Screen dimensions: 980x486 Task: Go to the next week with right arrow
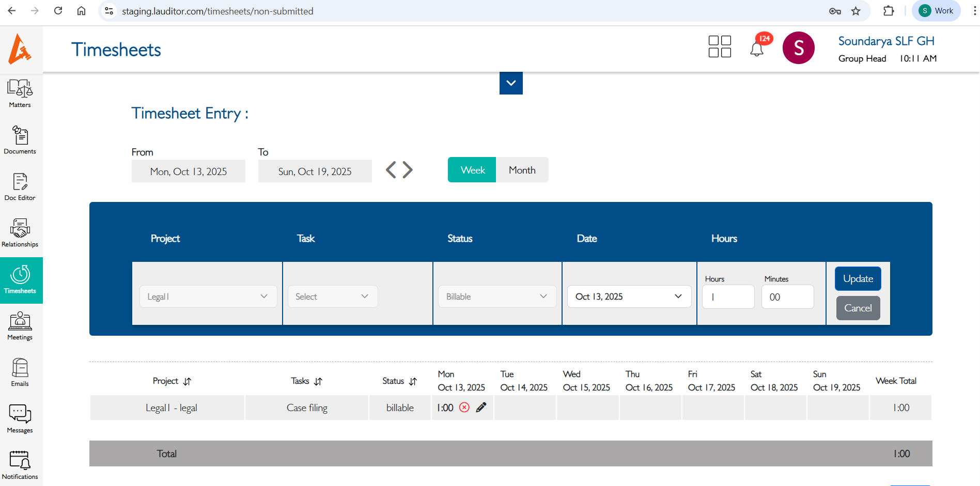click(x=408, y=170)
